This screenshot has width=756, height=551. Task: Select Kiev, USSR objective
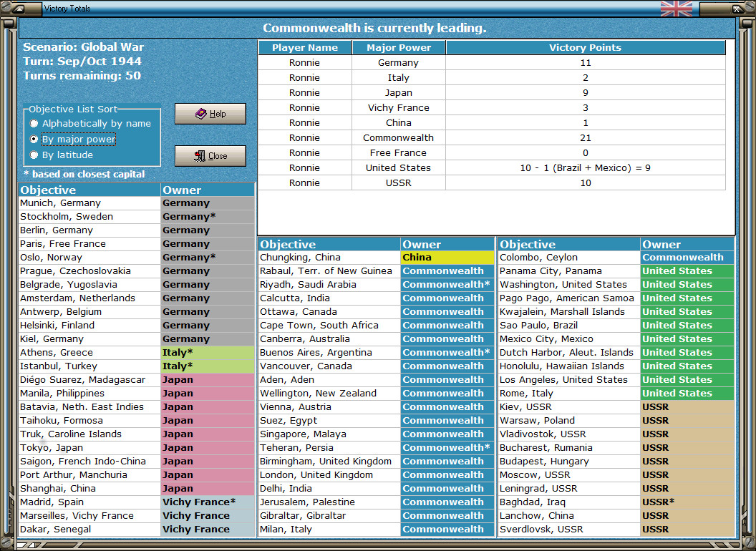569,407
